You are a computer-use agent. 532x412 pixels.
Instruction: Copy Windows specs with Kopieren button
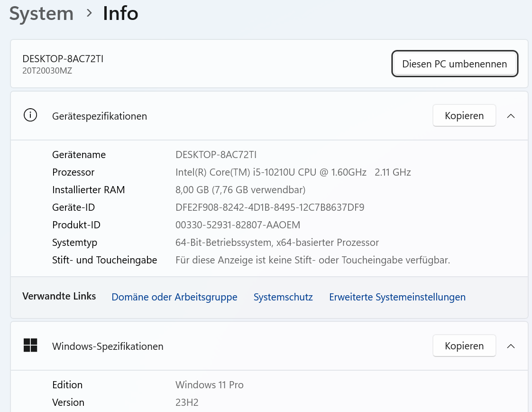click(x=464, y=346)
